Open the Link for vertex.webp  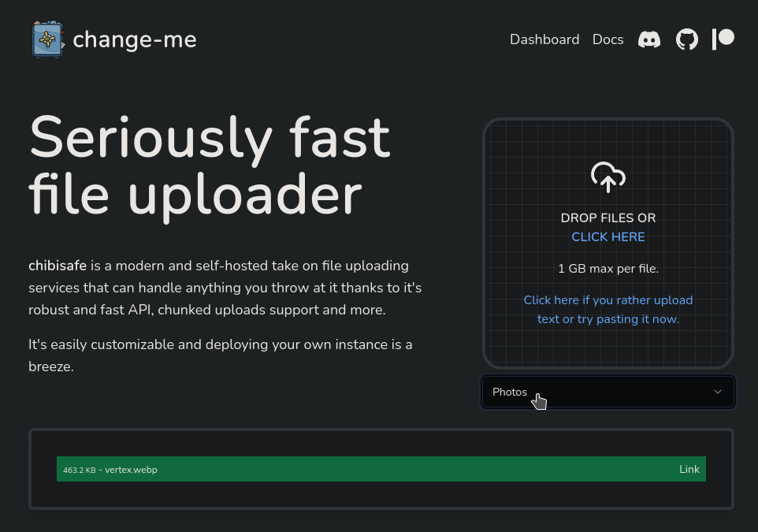pos(689,469)
